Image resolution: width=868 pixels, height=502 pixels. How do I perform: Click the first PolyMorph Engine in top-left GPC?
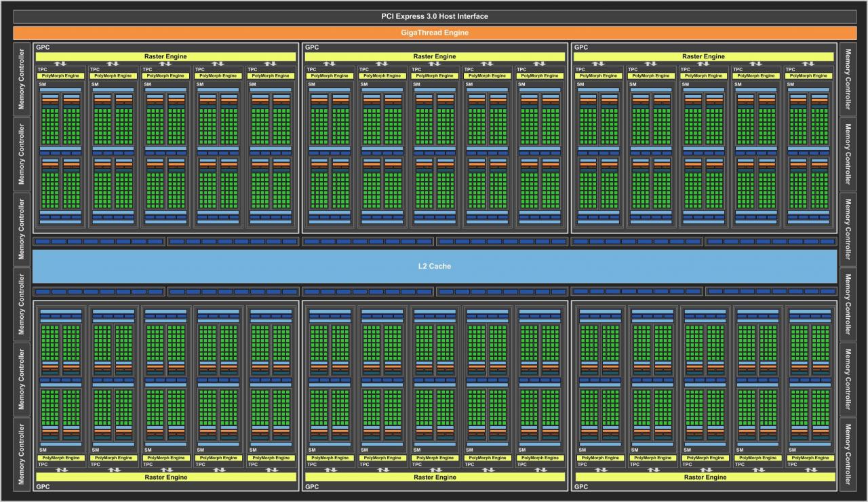[62, 76]
